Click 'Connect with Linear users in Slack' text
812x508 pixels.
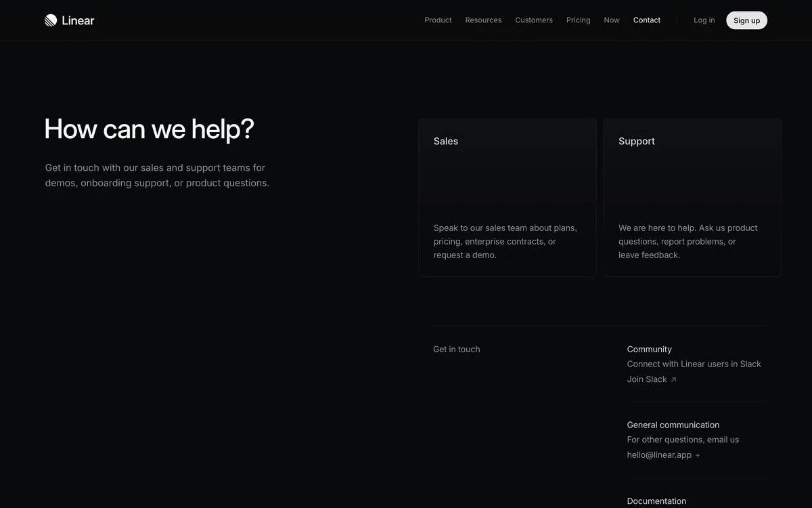click(x=694, y=364)
